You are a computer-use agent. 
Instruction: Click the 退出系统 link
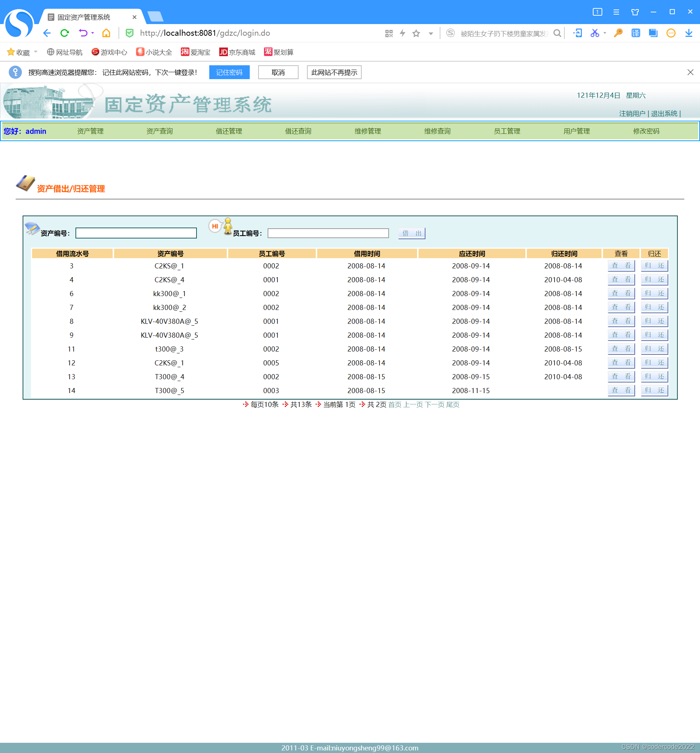[x=664, y=114]
